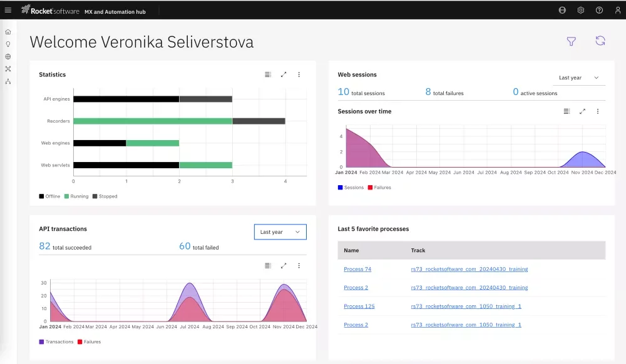
Task: Toggle the Failures legend in Sessions chart
Action: [x=379, y=188]
